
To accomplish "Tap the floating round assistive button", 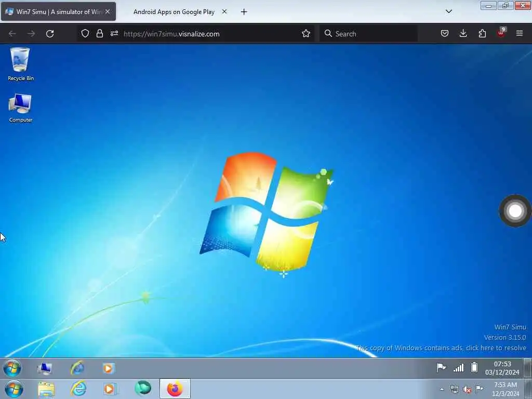I will [515, 211].
